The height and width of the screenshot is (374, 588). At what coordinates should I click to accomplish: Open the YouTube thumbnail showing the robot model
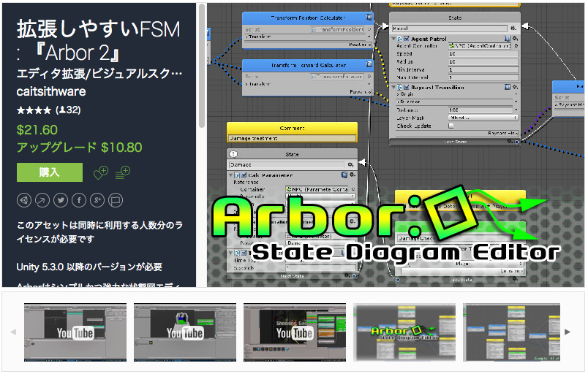click(x=185, y=332)
